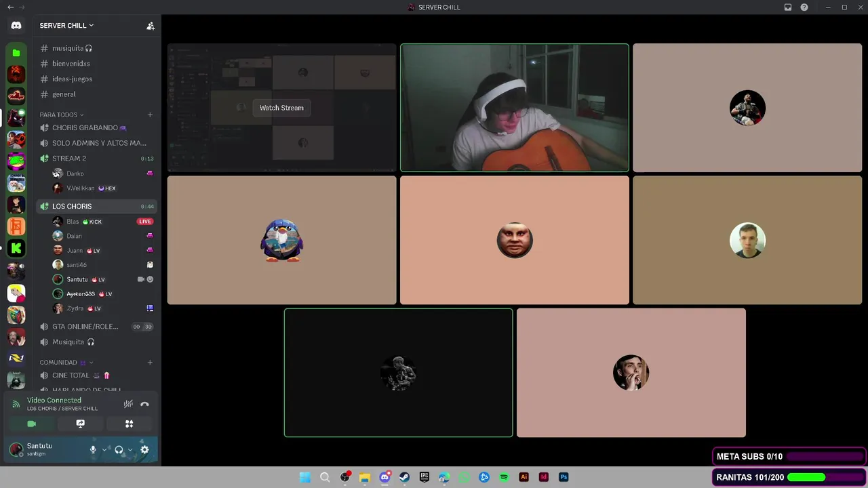The image size is (868, 488).
Task: Open microphone input options arrow
Action: tap(104, 449)
